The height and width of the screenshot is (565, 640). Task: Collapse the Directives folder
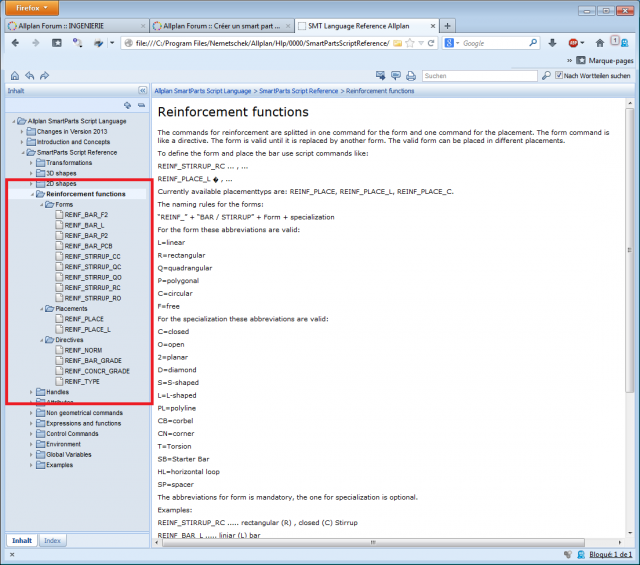[x=41, y=340]
